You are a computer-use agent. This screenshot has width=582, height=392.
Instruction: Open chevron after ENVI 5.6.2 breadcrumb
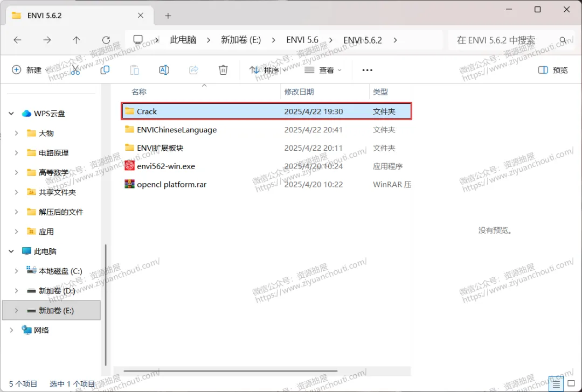click(x=395, y=40)
